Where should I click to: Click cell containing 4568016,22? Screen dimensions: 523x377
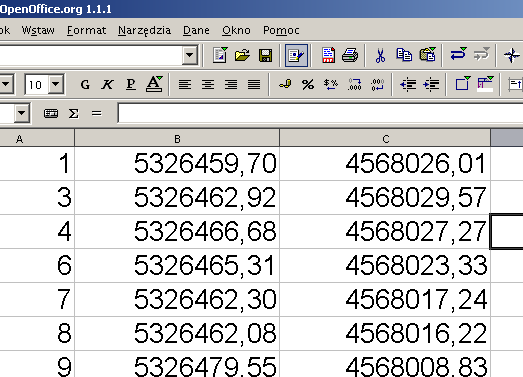385,334
